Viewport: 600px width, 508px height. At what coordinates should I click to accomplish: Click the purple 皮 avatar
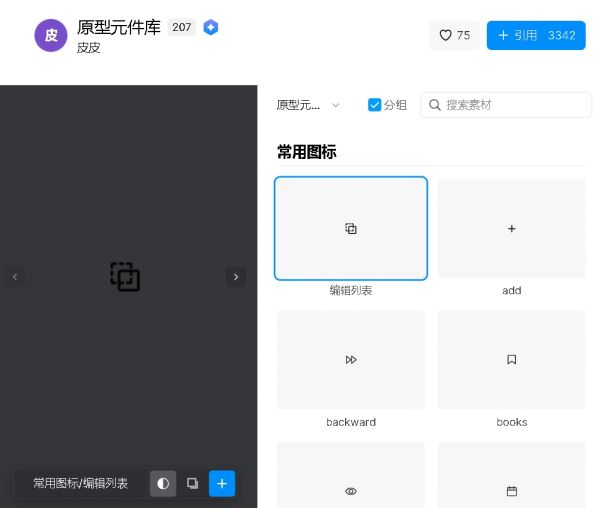click(51, 35)
